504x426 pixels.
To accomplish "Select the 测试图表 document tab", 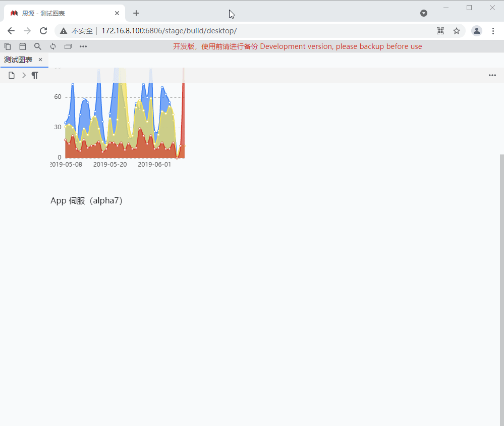I will click(17, 60).
